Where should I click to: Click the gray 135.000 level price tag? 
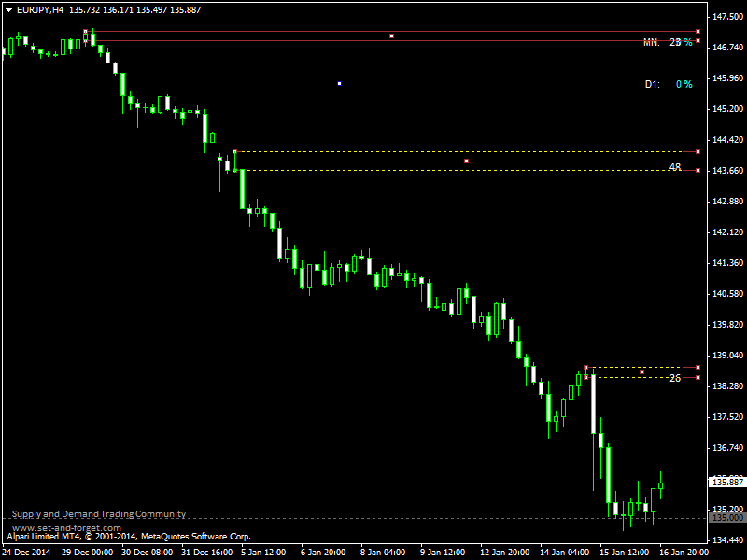pyautogui.click(x=727, y=518)
